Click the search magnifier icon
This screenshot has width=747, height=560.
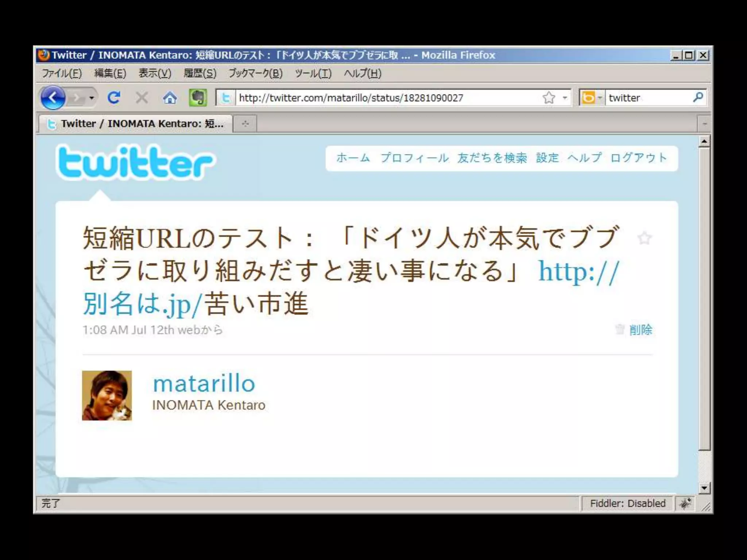tap(698, 97)
